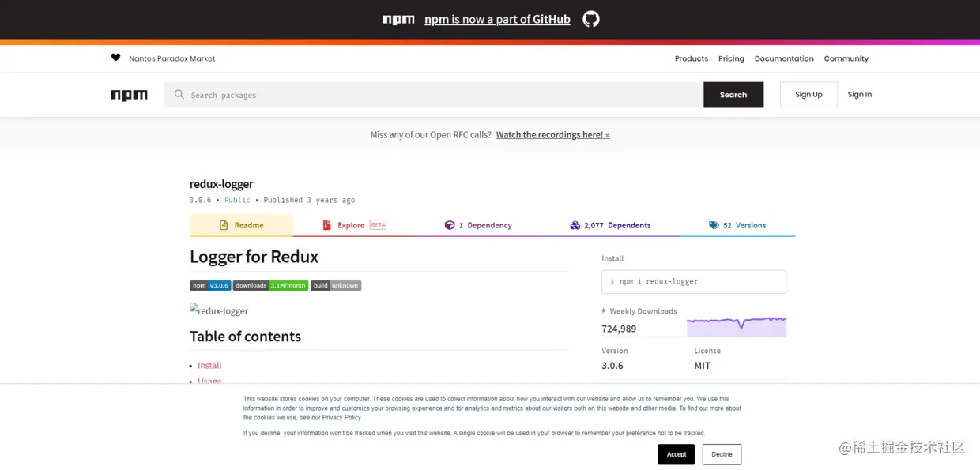This screenshot has width=980, height=470.
Task: Click the Explore tab file icon
Action: pos(326,225)
